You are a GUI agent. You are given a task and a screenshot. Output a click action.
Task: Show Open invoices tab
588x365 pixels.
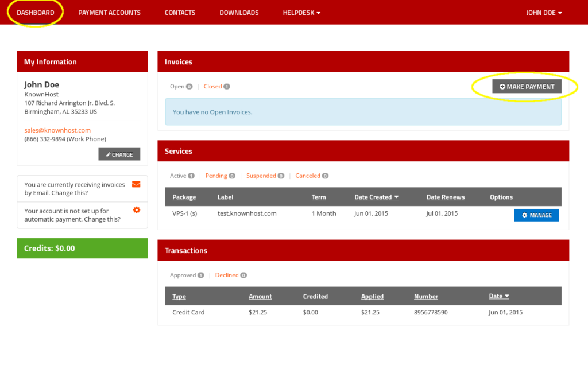coord(181,87)
